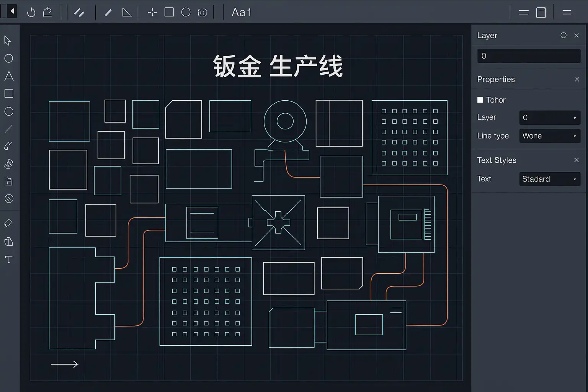This screenshot has width=588, height=392.
Task: Click the undo rotate arrow icon
Action: click(31, 12)
